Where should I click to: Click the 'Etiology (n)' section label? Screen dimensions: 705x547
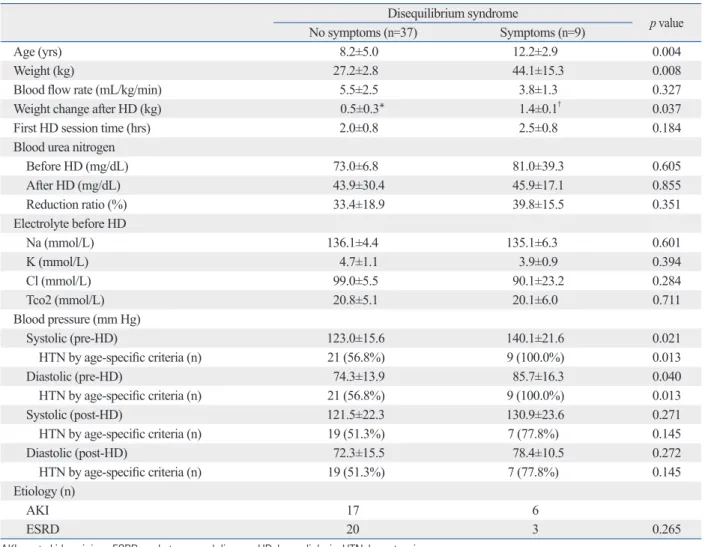(x=44, y=492)
